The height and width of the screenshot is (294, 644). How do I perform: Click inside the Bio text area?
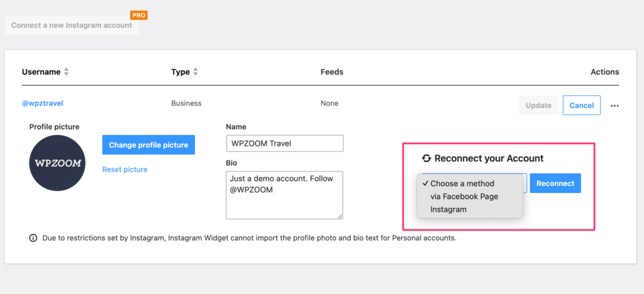[285, 195]
